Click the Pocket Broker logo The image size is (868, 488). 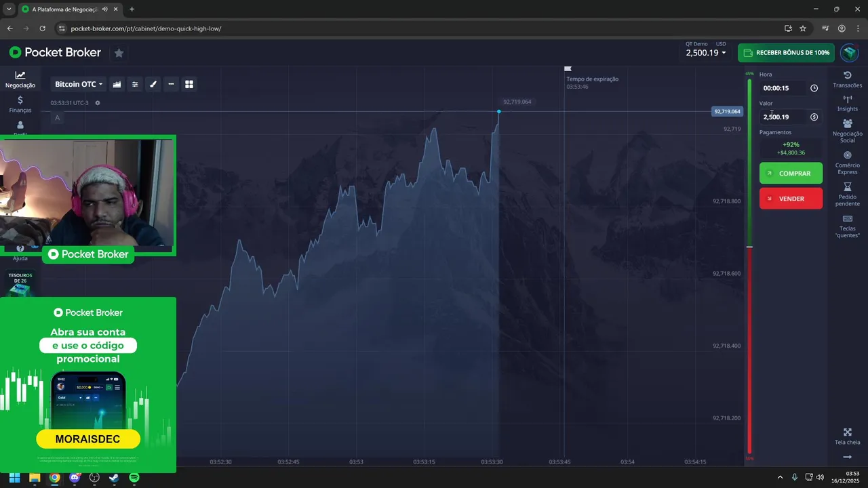55,52
